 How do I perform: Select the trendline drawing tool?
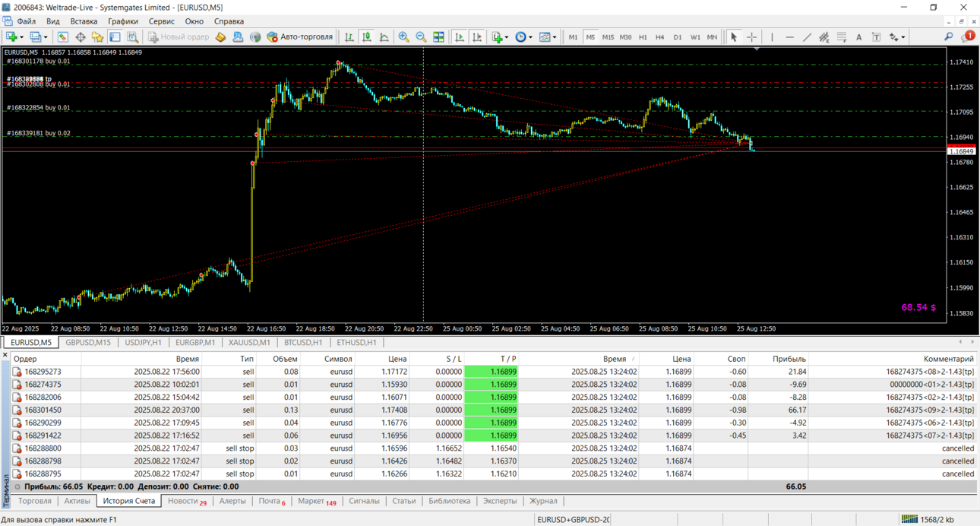[807, 36]
